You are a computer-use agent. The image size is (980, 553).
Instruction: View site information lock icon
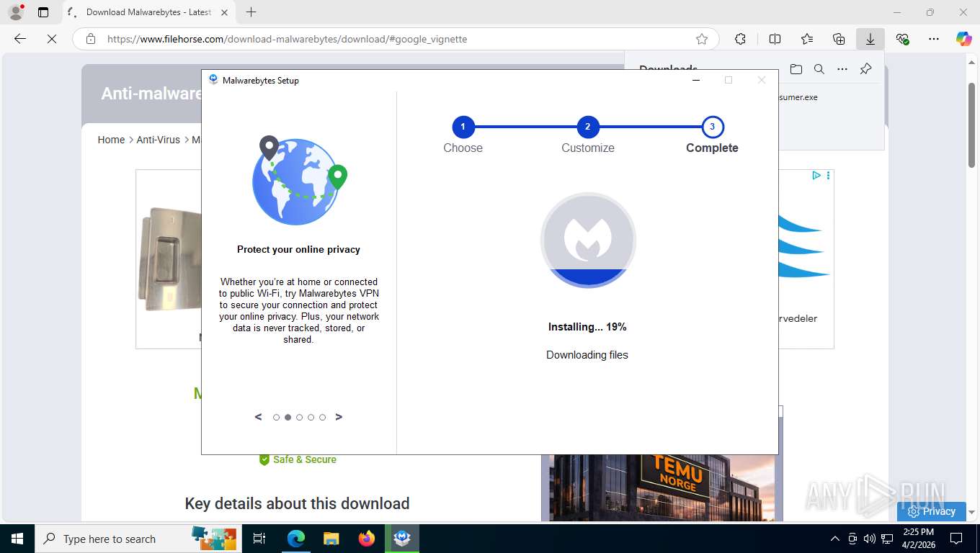click(x=91, y=39)
